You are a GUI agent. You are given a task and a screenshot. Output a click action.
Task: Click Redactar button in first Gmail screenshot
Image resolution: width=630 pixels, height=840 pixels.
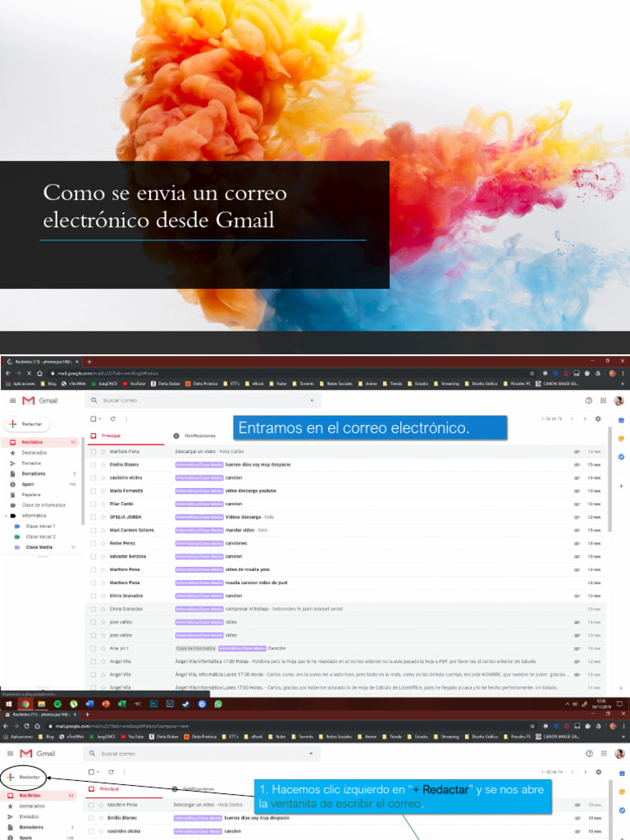pyautogui.click(x=27, y=424)
